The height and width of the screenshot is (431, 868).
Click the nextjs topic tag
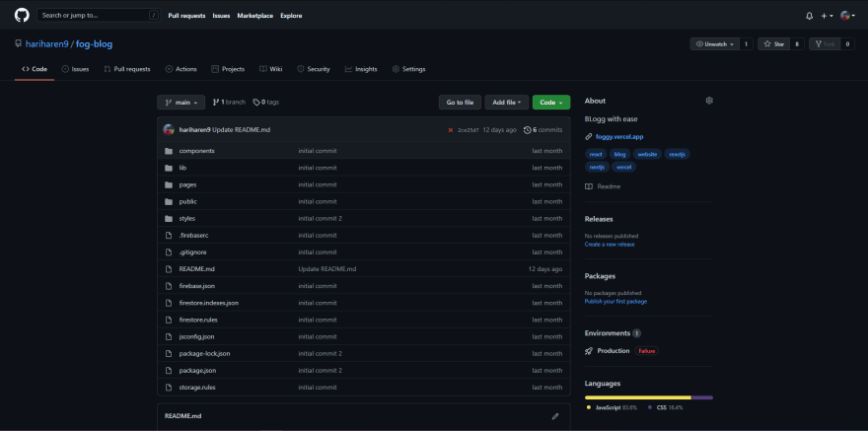pos(598,167)
